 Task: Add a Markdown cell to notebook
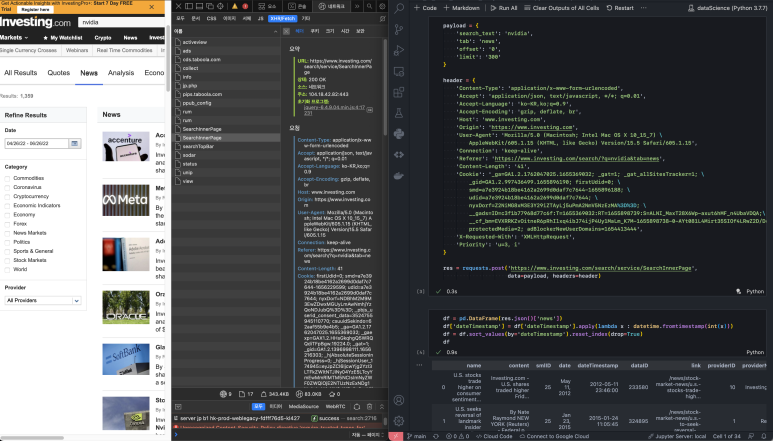pyautogui.click(x=461, y=8)
